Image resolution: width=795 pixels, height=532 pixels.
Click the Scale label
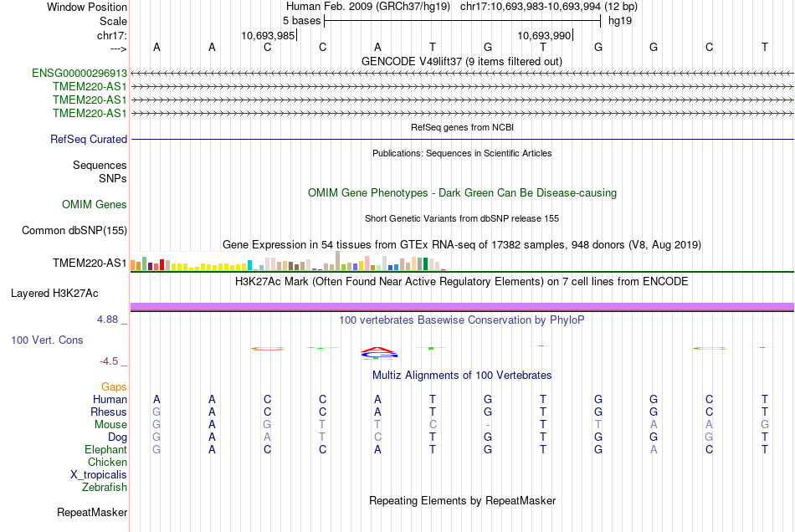tap(113, 21)
